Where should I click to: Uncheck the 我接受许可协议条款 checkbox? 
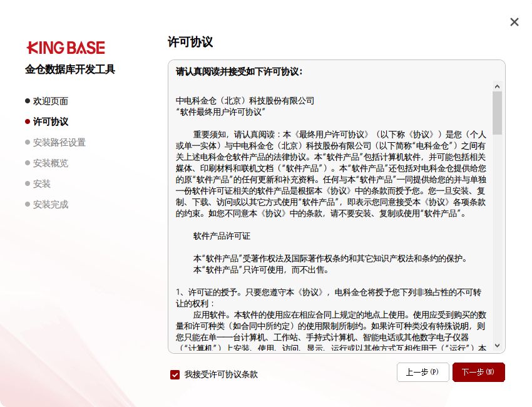click(175, 374)
